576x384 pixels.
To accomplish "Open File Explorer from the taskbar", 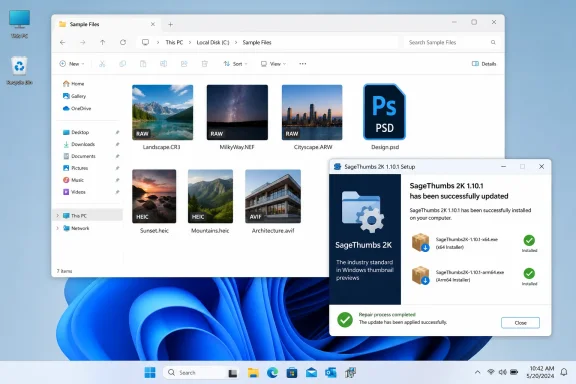I will pyautogui.click(x=253, y=373).
